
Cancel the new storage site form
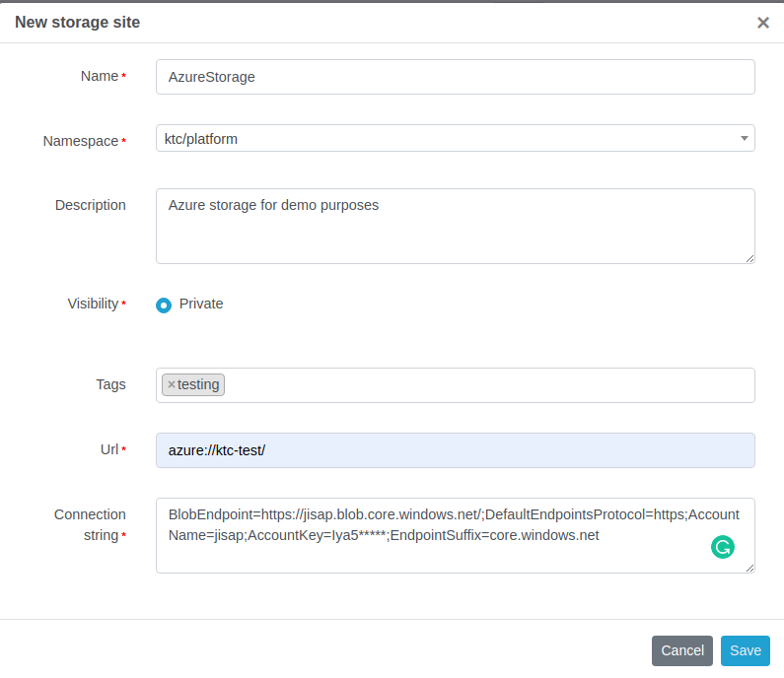click(x=682, y=650)
